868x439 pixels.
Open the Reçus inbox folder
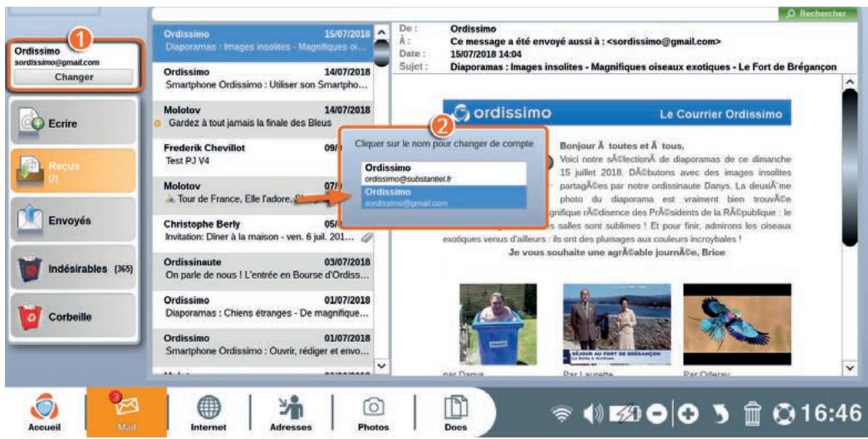coord(74,170)
